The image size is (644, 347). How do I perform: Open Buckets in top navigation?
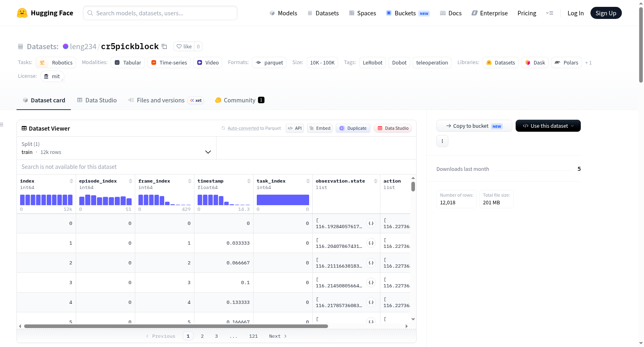(408, 13)
